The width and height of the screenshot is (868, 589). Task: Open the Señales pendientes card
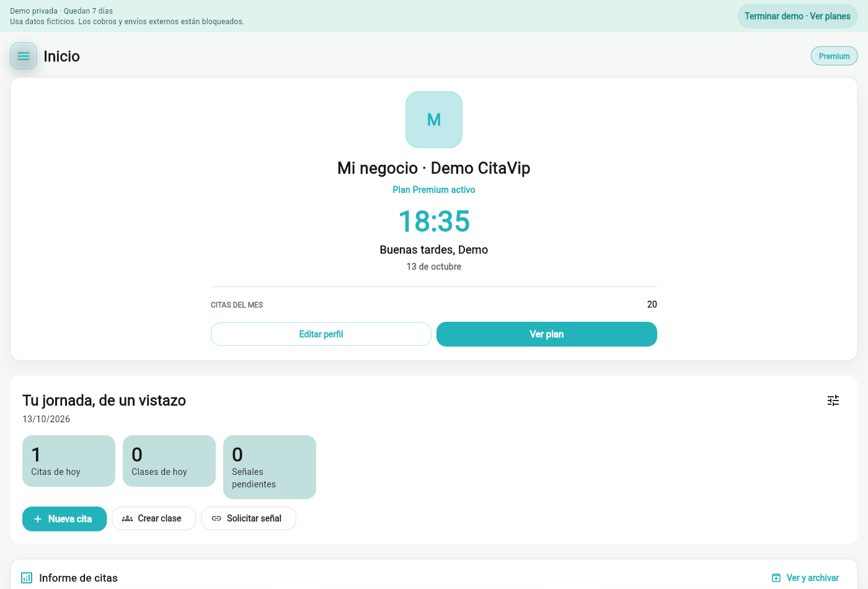[x=270, y=467]
